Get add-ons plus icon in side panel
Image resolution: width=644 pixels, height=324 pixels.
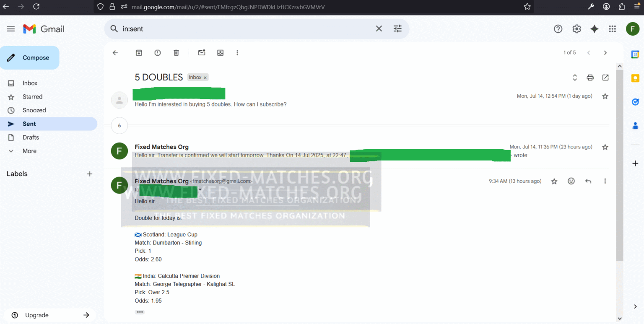click(635, 163)
